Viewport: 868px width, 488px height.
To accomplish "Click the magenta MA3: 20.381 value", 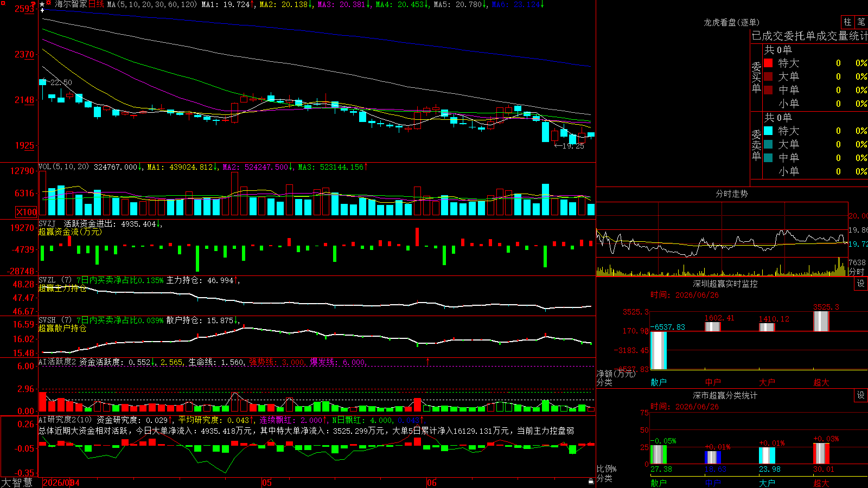I will pos(342,4).
